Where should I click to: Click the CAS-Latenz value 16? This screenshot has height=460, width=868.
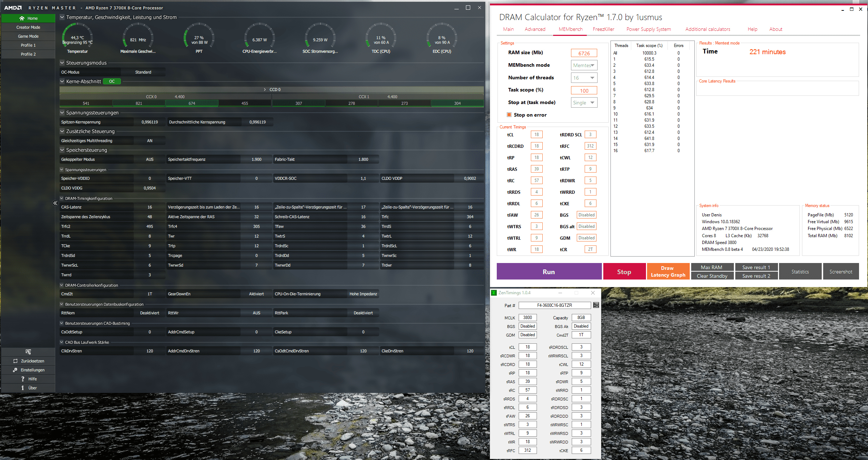[x=150, y=207]
